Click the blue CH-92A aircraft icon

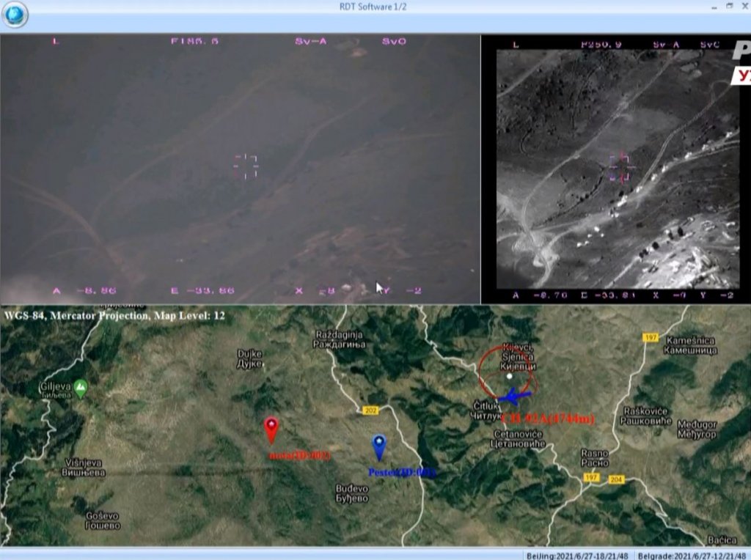point(514,397)
